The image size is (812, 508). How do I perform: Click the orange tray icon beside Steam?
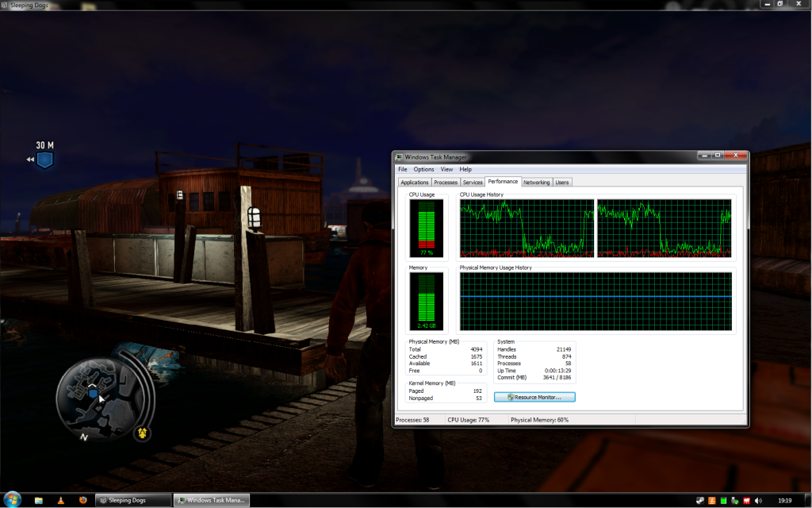coord(712,501)
